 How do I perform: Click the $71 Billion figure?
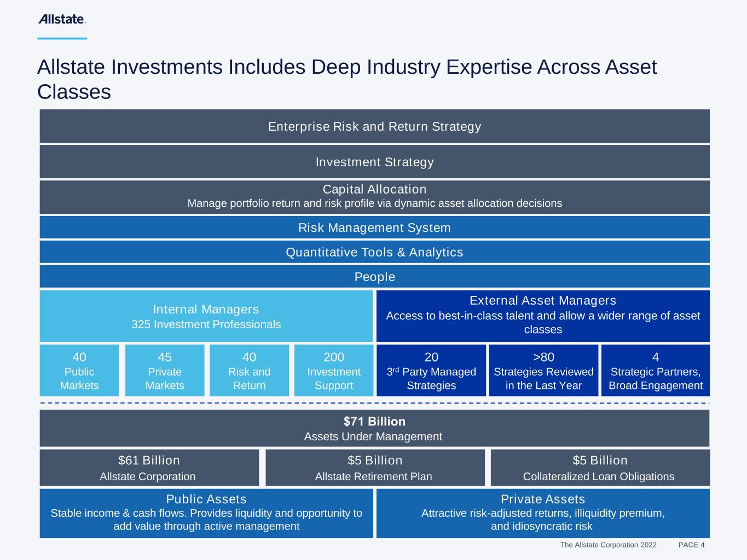coord(374,422)
